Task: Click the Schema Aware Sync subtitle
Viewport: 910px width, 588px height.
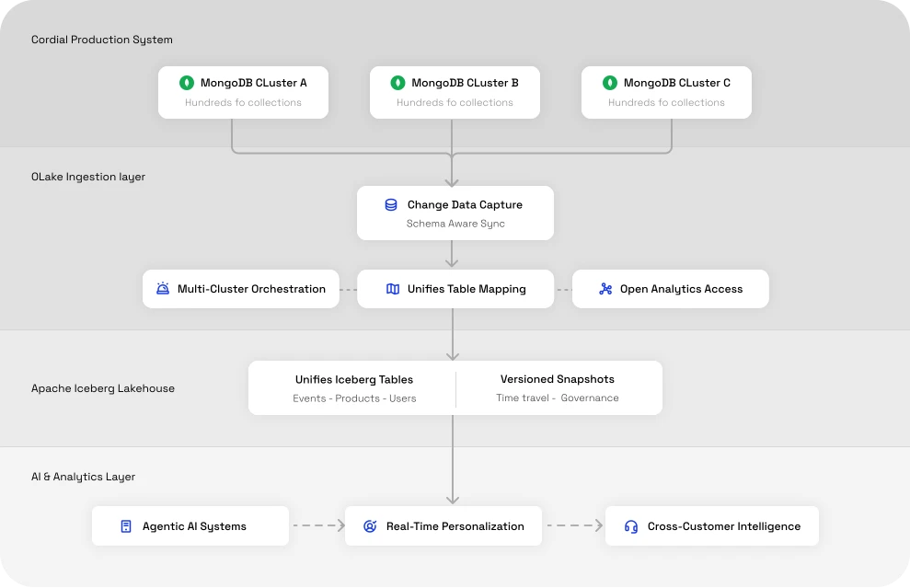Action: tap(455, 224)
